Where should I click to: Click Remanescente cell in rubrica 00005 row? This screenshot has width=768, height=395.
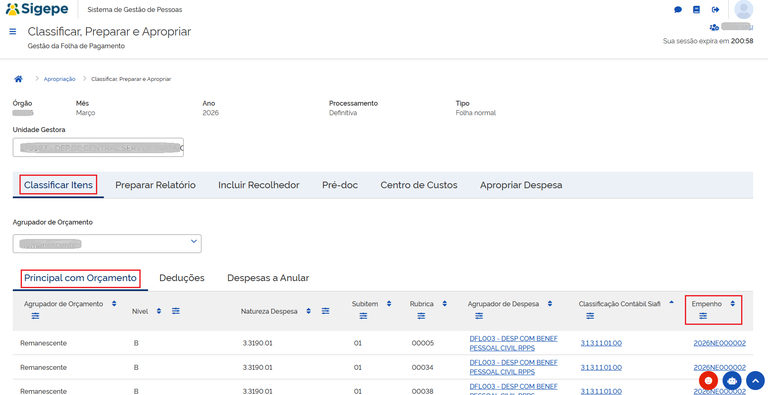click(43, 343)
